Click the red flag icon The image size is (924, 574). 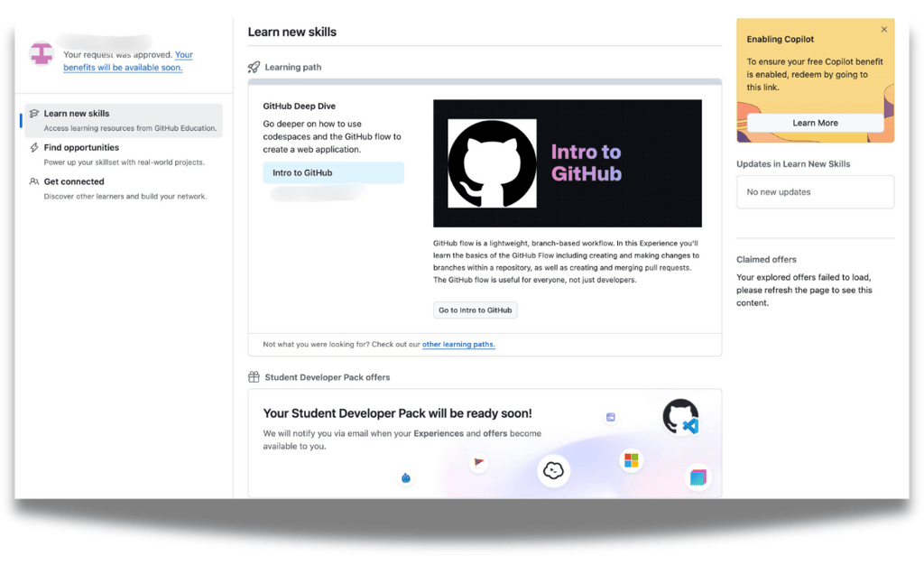tap(478, 462)
